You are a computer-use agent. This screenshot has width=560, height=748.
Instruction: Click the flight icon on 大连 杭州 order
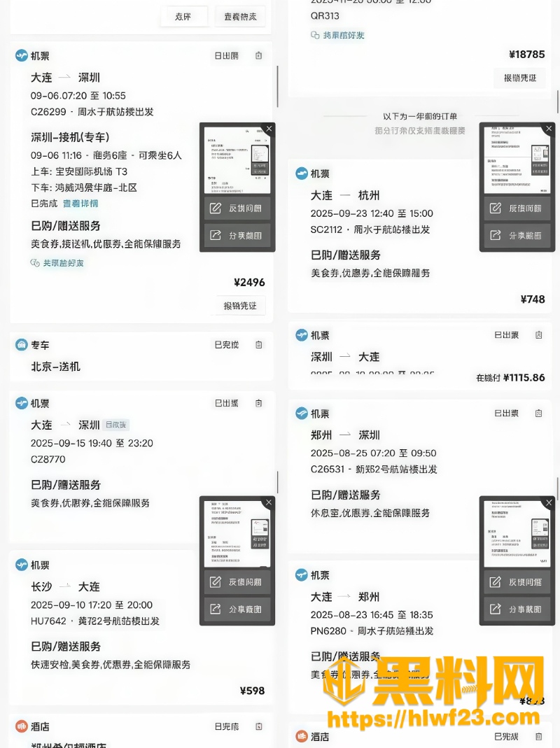point(301,173)
